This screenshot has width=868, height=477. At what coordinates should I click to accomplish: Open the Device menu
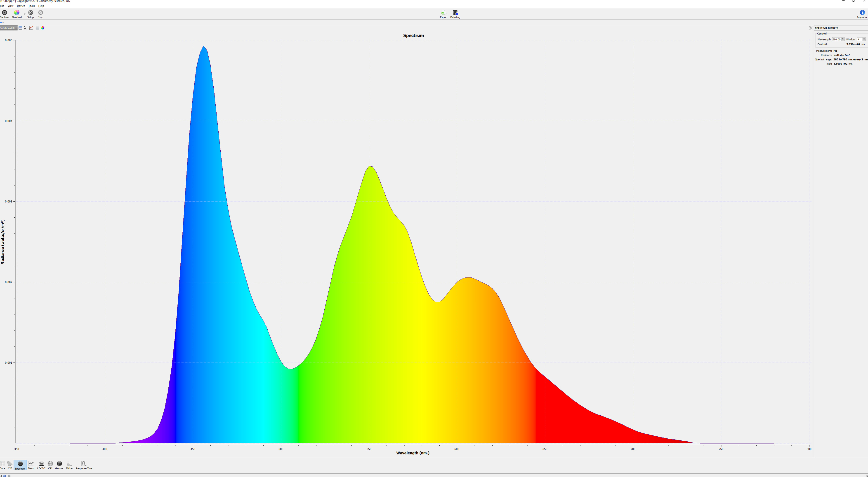(x=21, y=6)
